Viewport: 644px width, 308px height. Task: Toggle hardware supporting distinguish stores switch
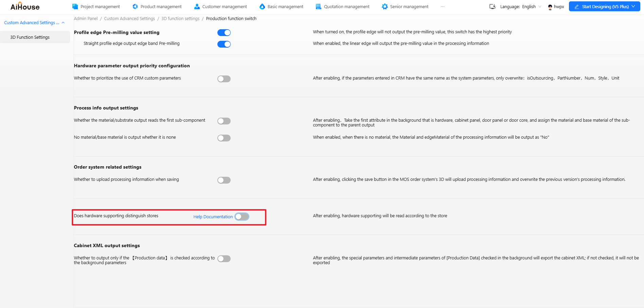pos(242,217)
